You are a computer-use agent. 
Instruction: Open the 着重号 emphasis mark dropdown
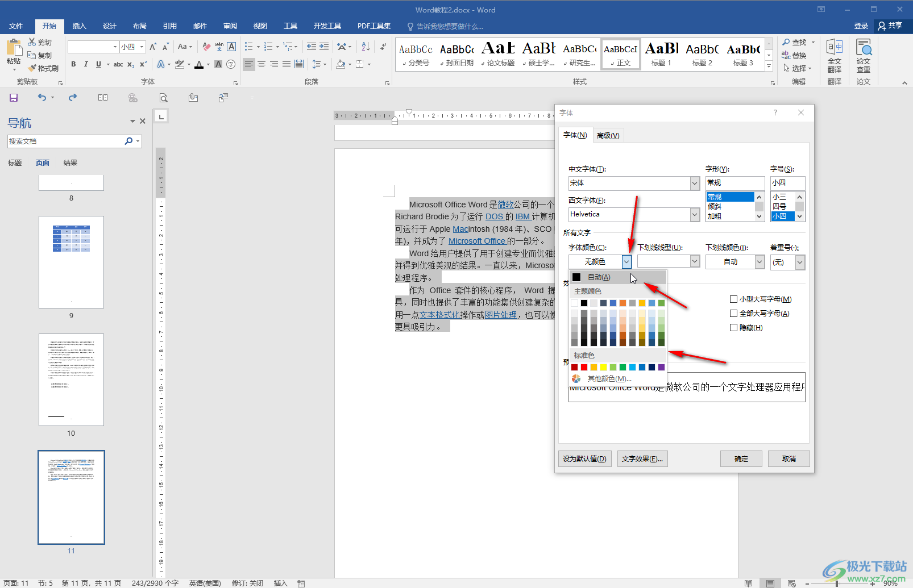(x=800, y=262)
